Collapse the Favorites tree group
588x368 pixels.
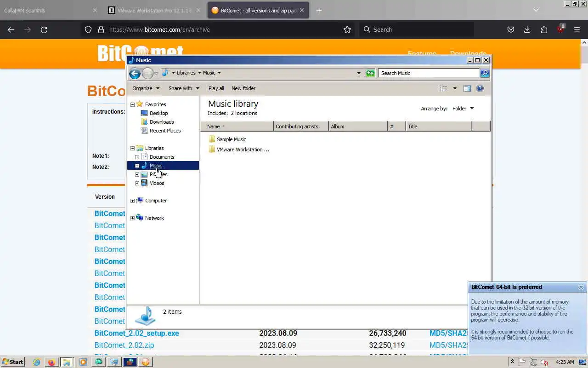[x=132, y=104]
